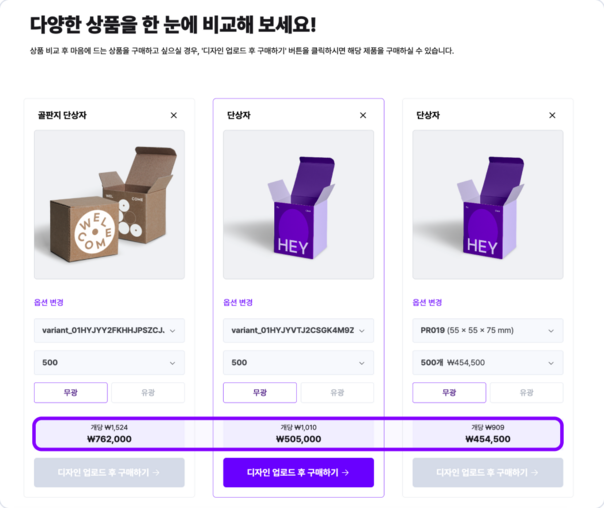Click 디자인 업로드 후 구매하기 on rightmost card
The width and height of the screenshot is (604, 508).
click(x=488, y=473)
